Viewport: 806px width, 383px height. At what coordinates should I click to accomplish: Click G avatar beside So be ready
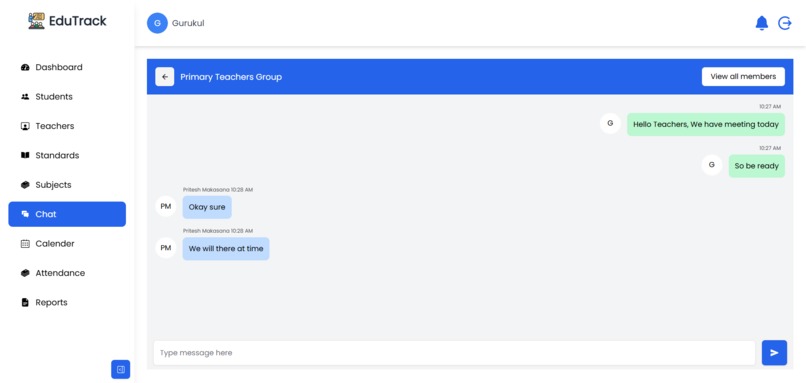click(712, 165)
